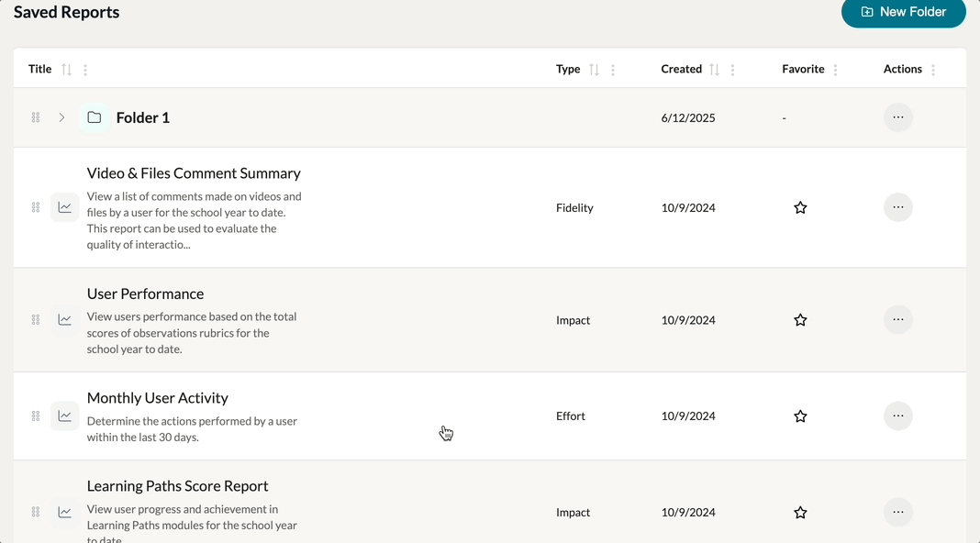The width and height of the screenshot is (980, 543).
Task: Sort reports by Title column
Action: pyautogui.click(x=66, y=70)
